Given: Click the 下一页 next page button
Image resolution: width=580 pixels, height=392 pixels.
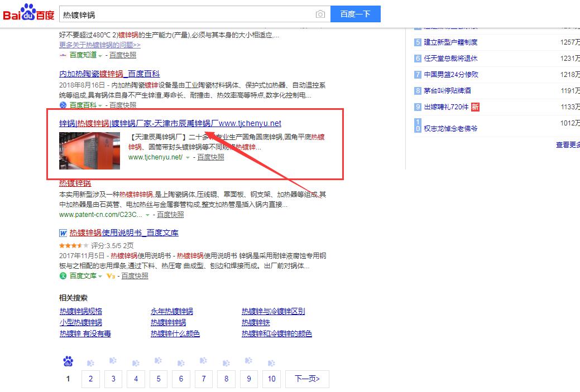Looking at the screenshot, I should click(x=307, y=379).
